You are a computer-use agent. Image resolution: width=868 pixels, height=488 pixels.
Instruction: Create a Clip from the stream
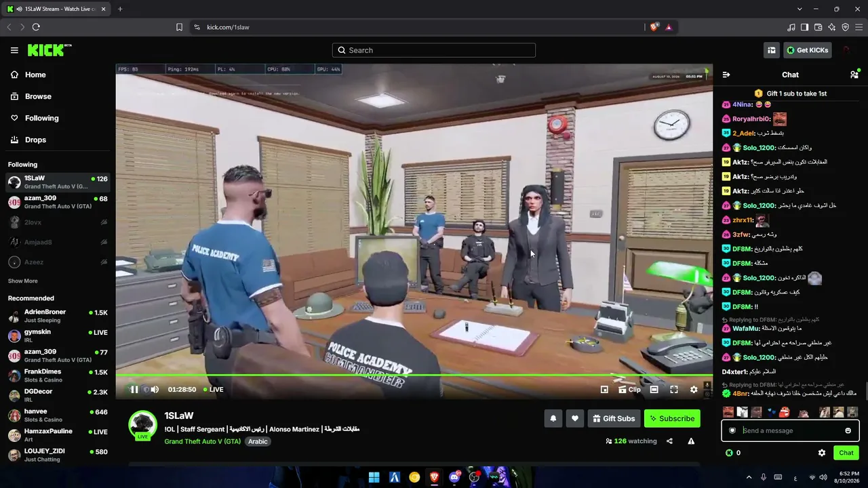(629, 390)
